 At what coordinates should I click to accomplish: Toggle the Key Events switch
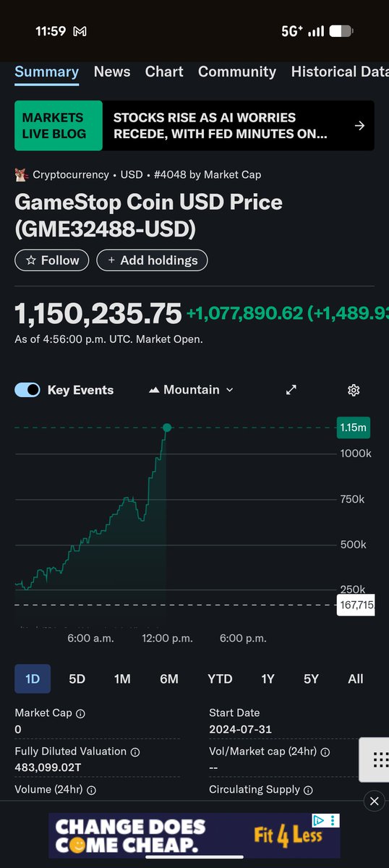pyautogui.click(x=27, y=390)
